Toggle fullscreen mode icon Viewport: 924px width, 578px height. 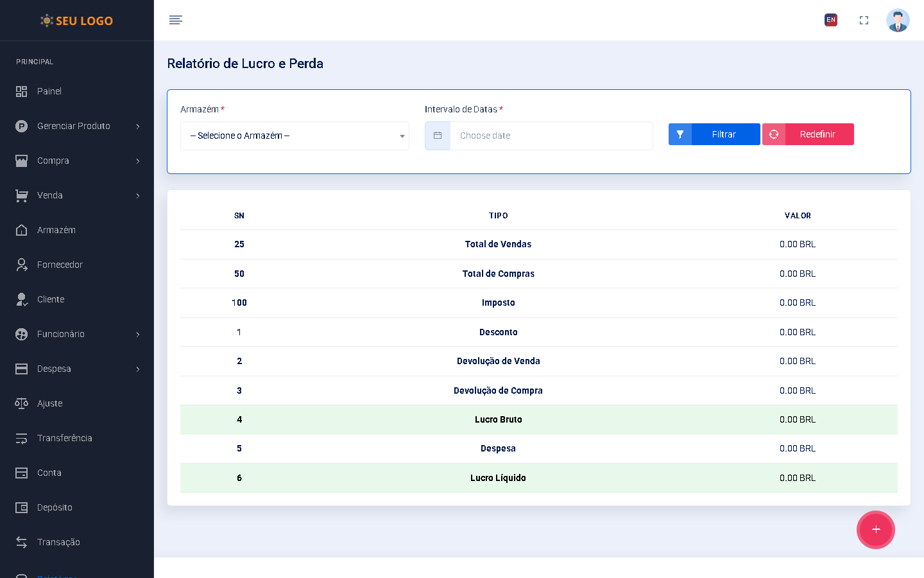pyautogui.click(x=864, y=21)
